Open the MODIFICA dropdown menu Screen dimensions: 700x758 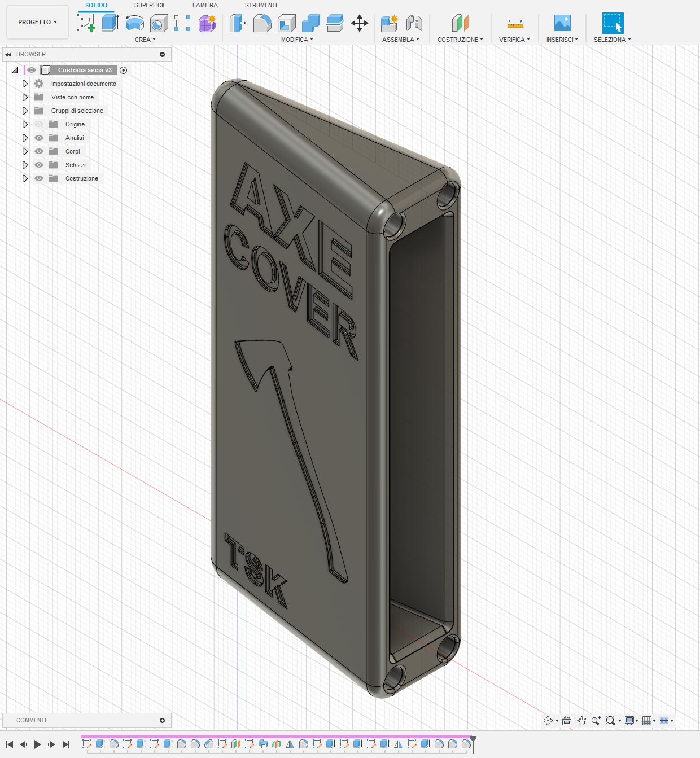297,40
